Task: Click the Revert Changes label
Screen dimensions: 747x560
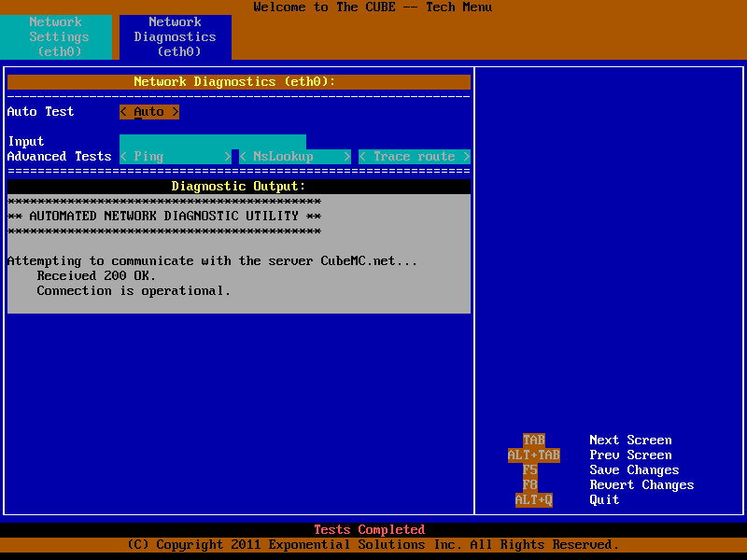Action: coord(641,484)
